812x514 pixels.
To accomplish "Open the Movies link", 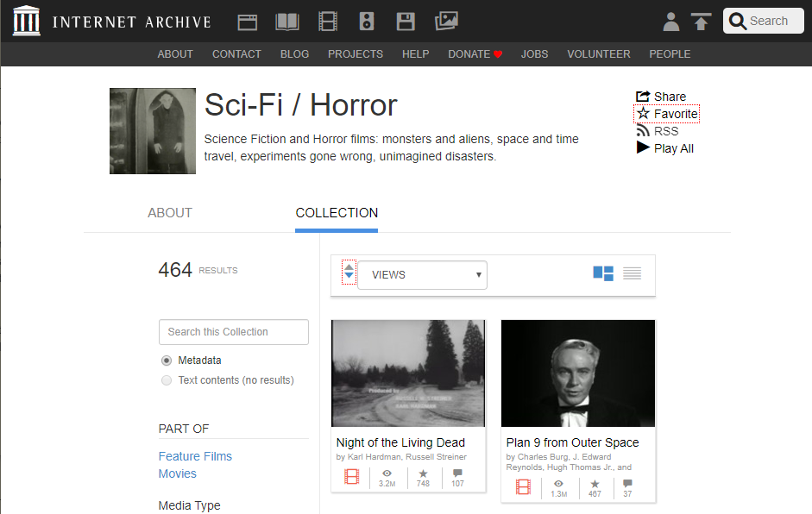I will click(177, 473).
